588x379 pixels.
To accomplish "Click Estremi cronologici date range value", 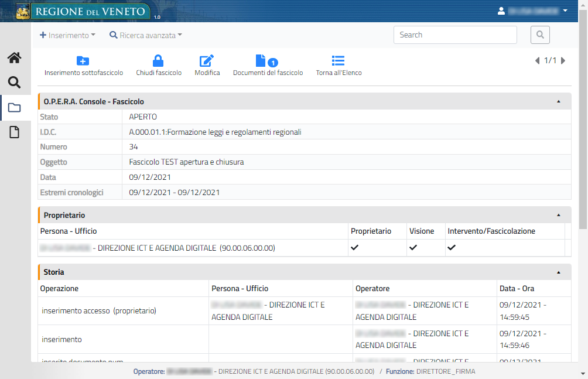I will (x=175, y=193).
